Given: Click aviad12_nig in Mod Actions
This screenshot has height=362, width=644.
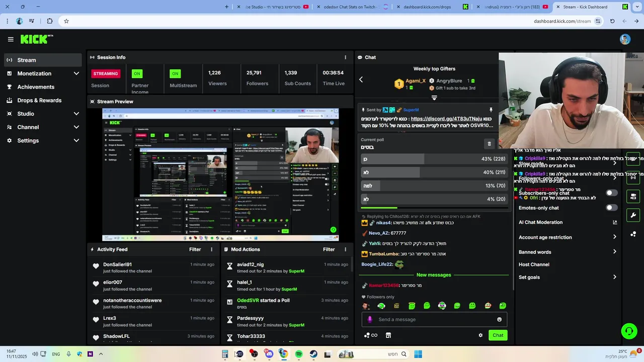Looking at the screenshot, I should pyautogui.click(x=250, y=264).
